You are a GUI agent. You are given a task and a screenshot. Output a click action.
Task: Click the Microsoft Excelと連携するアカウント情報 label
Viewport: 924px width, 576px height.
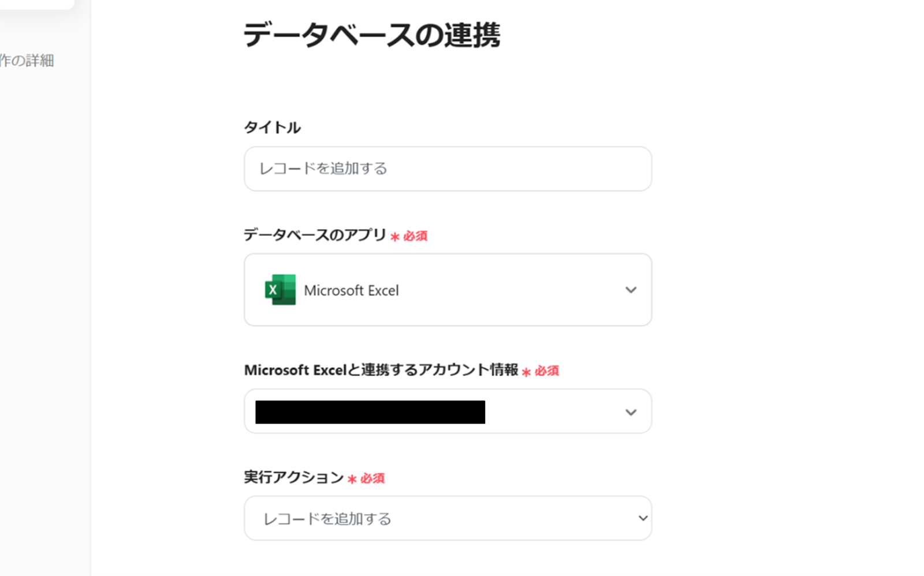(x=381, y=370)
